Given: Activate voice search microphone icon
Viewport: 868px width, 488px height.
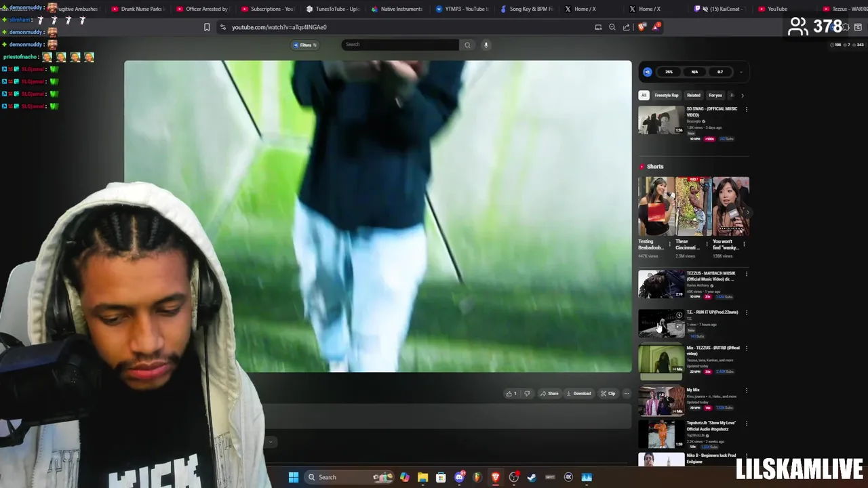Looking at the screenshot, I should (x=486, y=45).
